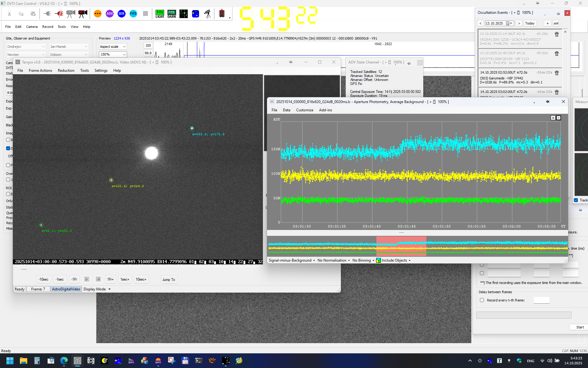The image size is (588, 368).
Task: Open the Aspect scale dropdown
Action: [112, 46]
